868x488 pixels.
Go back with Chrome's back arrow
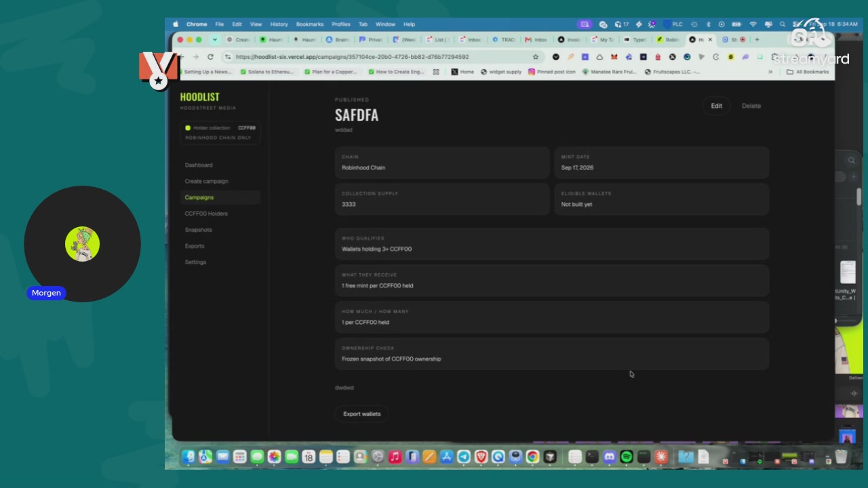click(181, 57)
